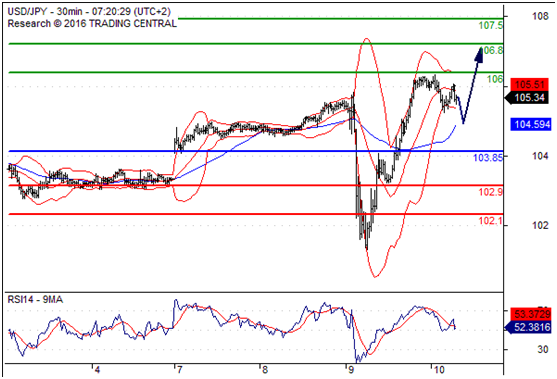Click date 9 on the time axis
557x379 pixels.
351,370
